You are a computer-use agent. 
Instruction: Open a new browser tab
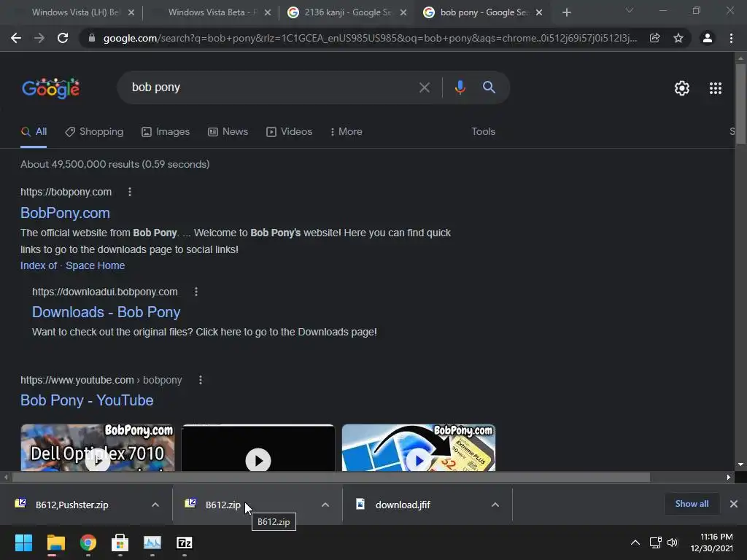tap(566, 13)
